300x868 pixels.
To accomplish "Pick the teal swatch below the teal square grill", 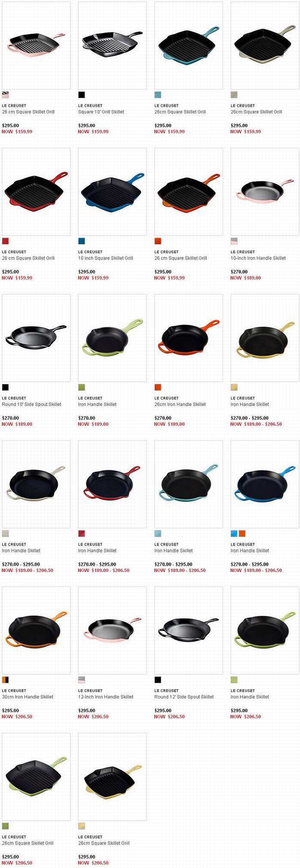I will (x=158, y=95).
